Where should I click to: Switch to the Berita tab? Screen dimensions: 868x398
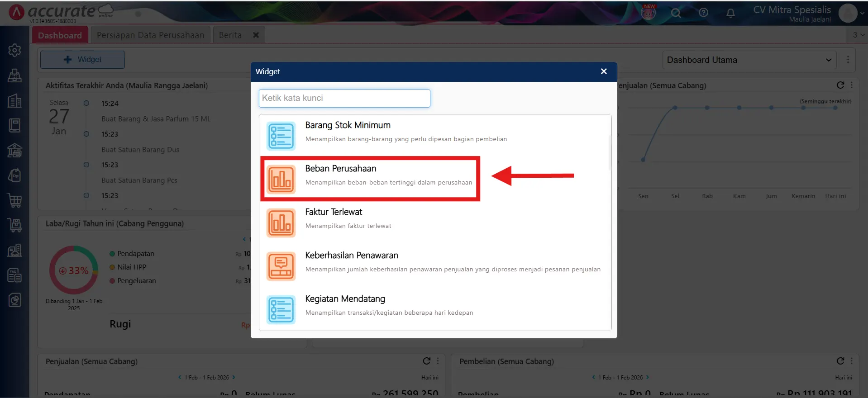pyautogui.click(x=230, y=35)
